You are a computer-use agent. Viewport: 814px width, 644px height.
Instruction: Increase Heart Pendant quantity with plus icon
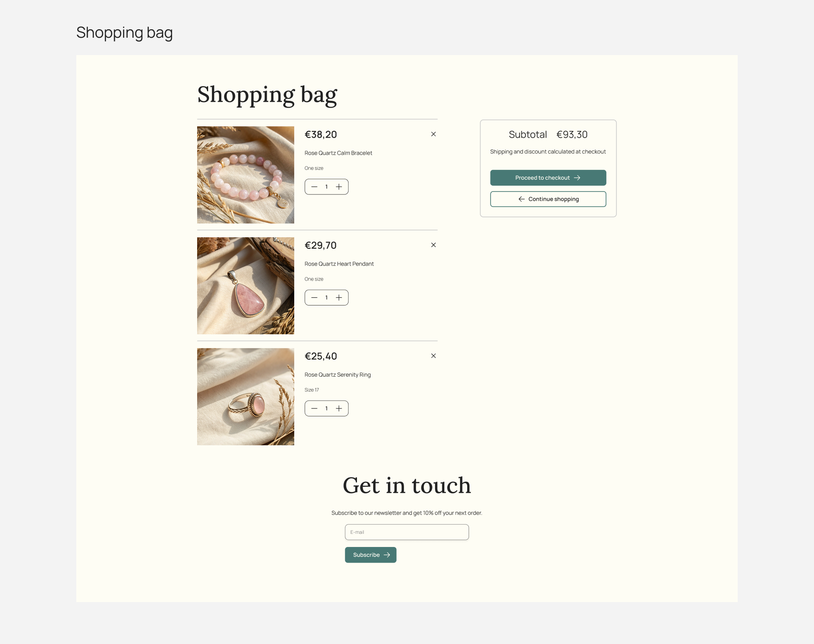click(339, 298)
